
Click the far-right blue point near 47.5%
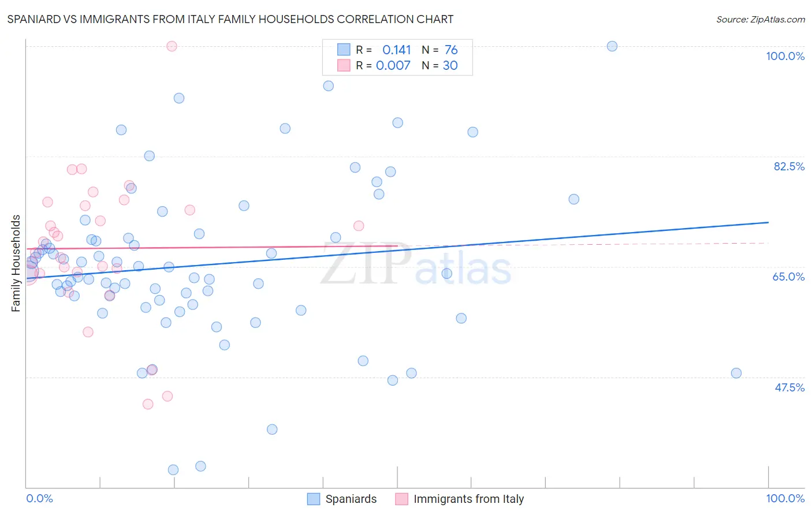736,373
